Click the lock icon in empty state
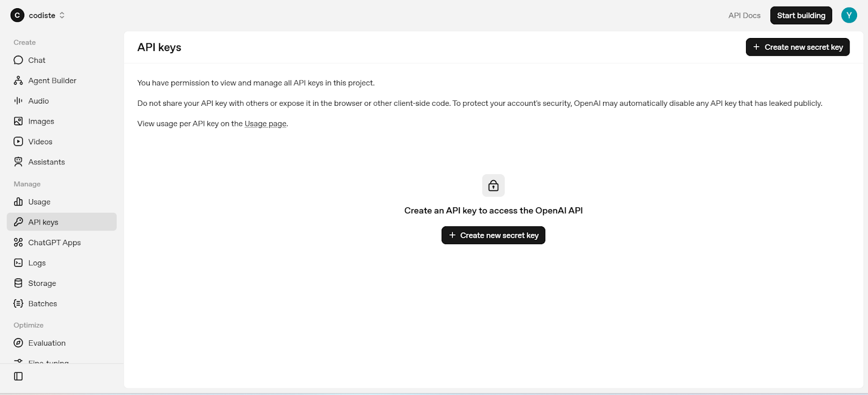Screen dimensions: 868x395 coord(493,186)
